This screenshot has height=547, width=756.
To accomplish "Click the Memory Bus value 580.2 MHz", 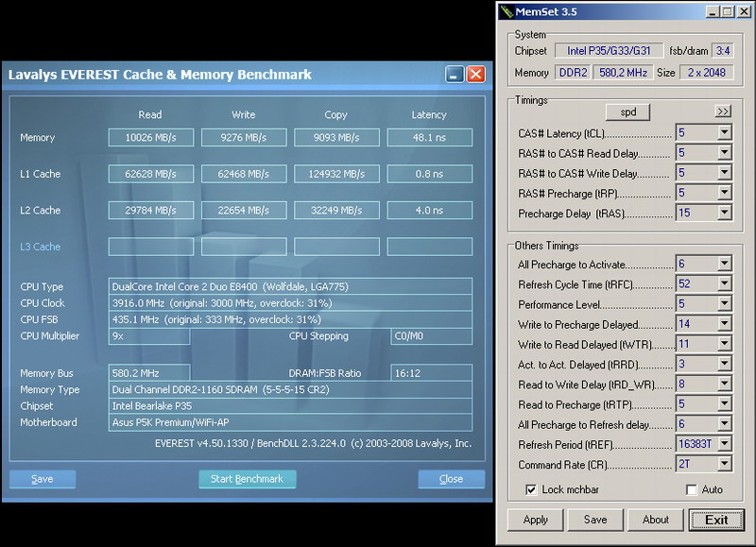I will 149,373.
